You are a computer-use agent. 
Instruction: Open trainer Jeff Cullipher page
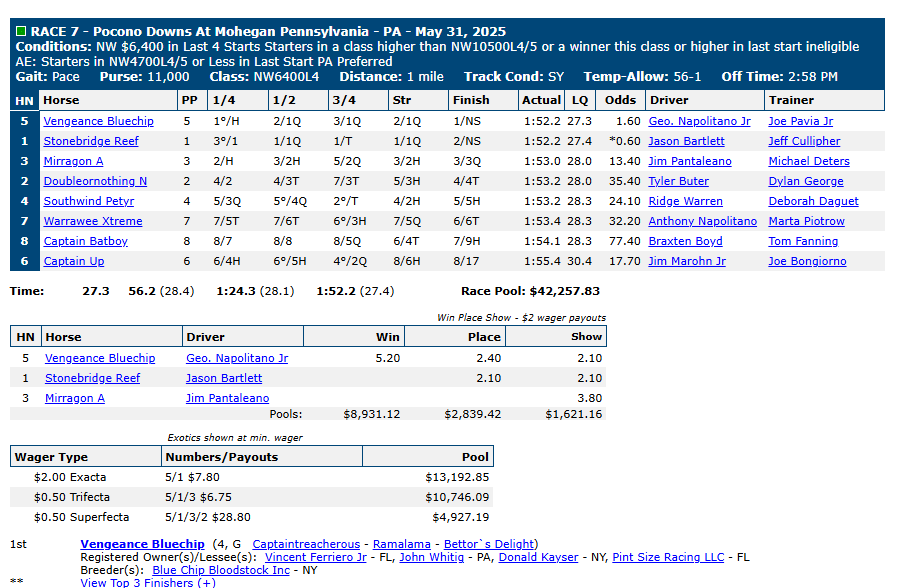(804, 141)
